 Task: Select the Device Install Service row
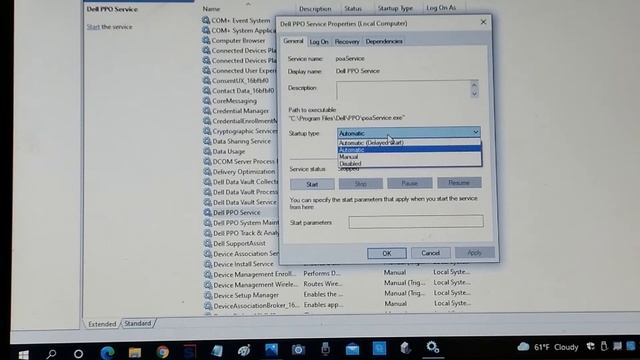click(x=244, y=264)
